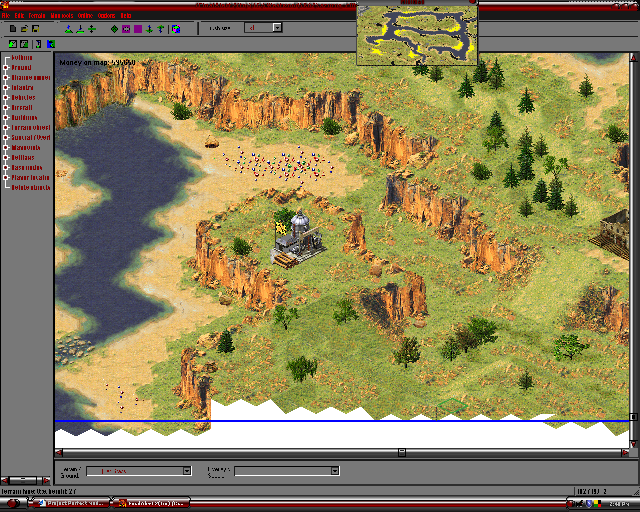
Task: Open the File menu
Action: [x=5, y=16]
